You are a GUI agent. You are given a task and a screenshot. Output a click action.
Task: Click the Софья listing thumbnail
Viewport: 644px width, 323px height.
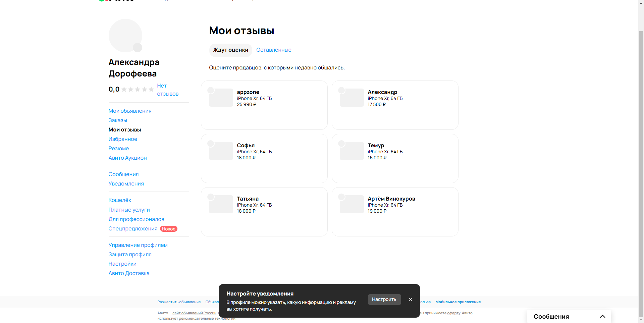click(221, 151)
